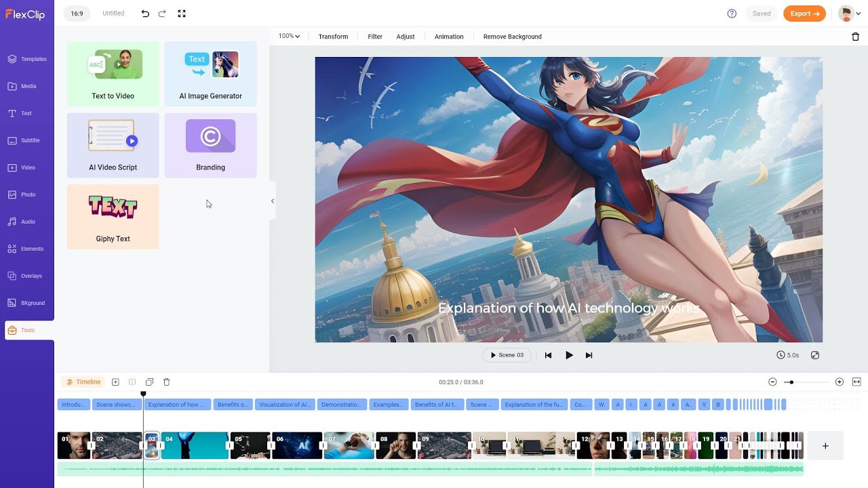Click Remove Background option
The image size is (868, 488).
(x=513, y=37)
